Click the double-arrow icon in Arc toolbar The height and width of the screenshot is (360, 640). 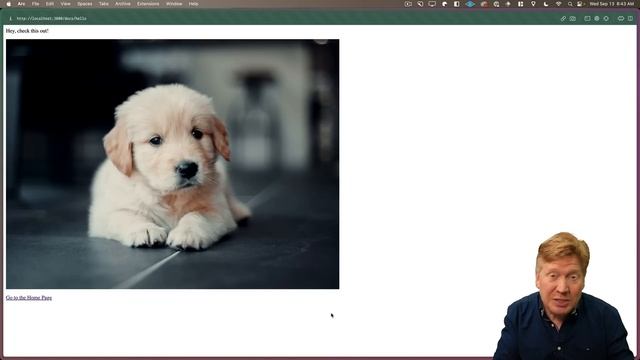(x=621, y=18)
